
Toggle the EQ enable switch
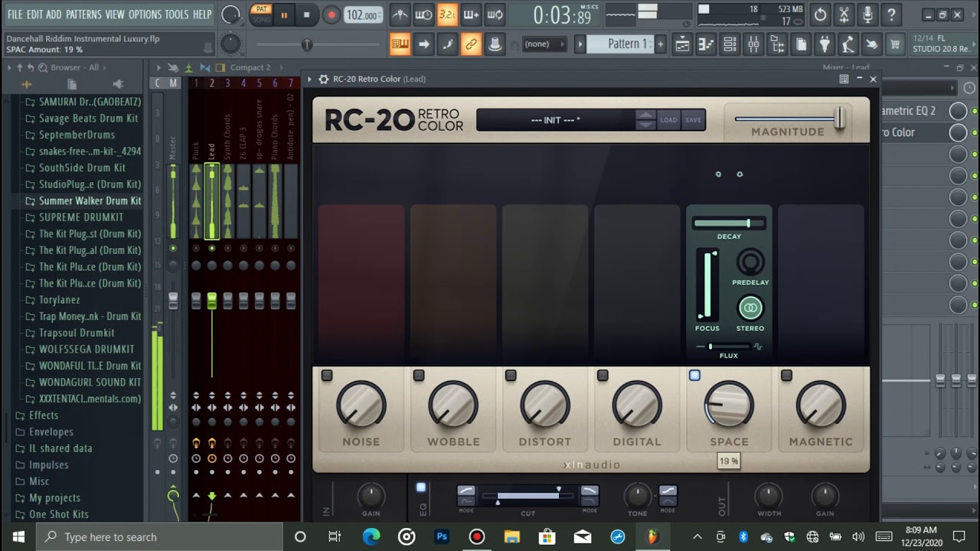(x=420, y=487)
